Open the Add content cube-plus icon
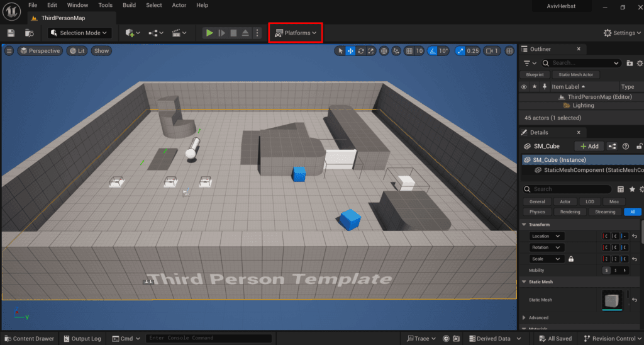The image size is (644, 345). click(132, 33)
